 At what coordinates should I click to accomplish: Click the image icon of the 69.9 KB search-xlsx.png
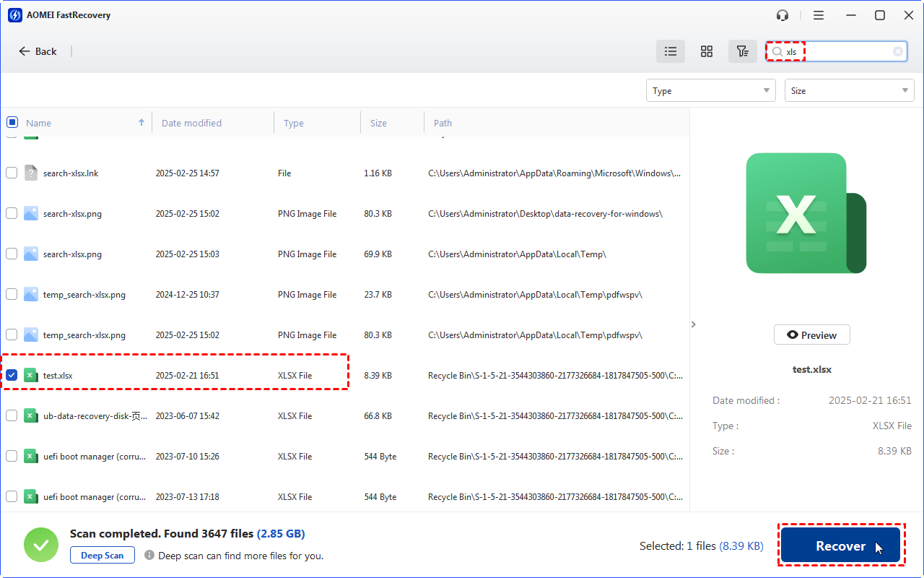click(30, 254)
